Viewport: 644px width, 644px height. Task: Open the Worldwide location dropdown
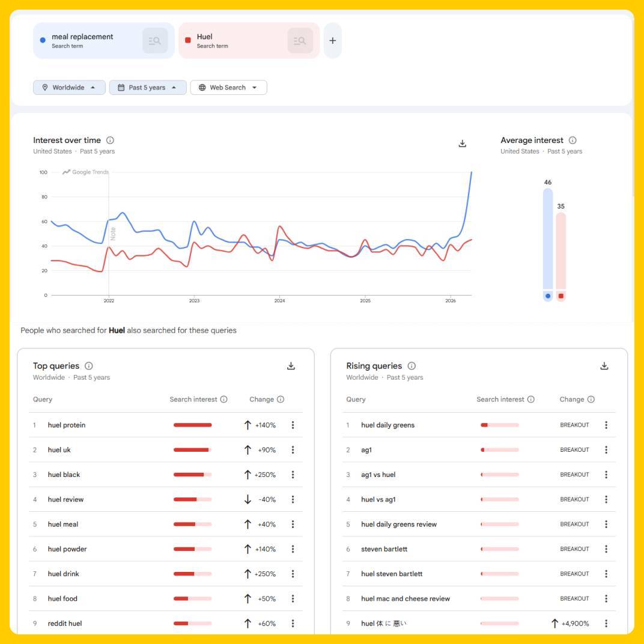click(69, 88)
